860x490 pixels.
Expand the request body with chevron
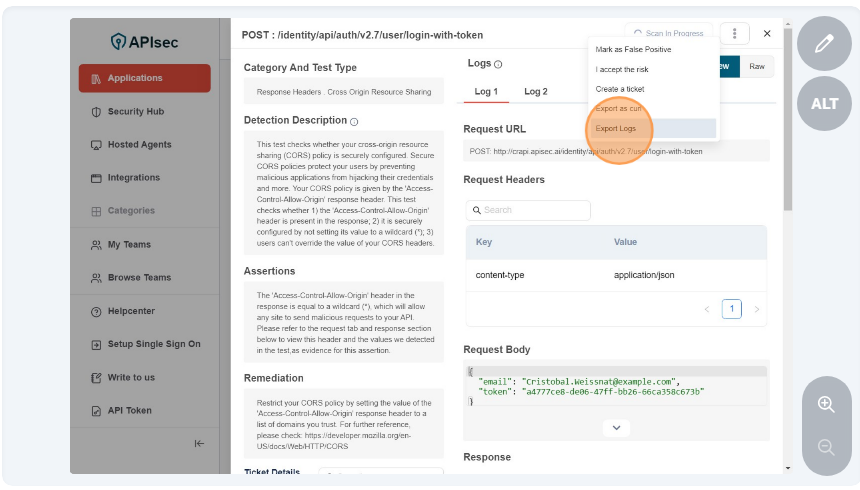[616, 427]
